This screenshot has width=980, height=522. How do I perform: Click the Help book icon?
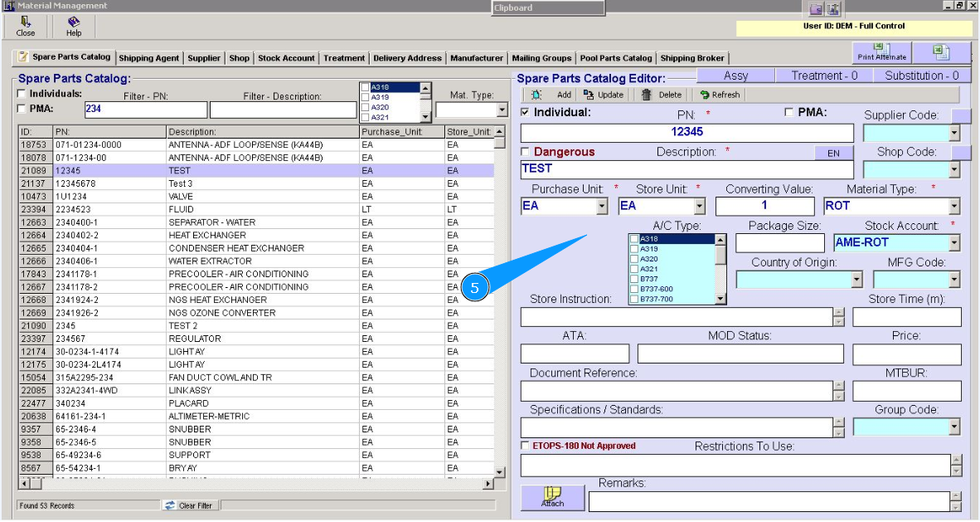pos(74,22)
